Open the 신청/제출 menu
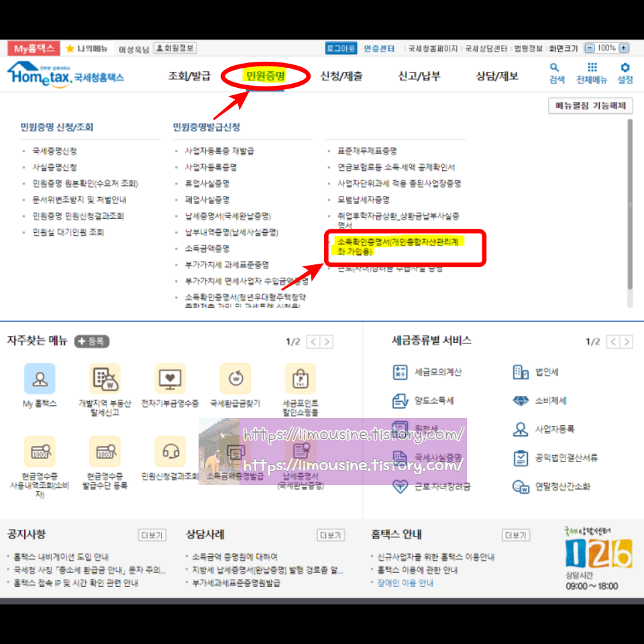 coord(341,76)
